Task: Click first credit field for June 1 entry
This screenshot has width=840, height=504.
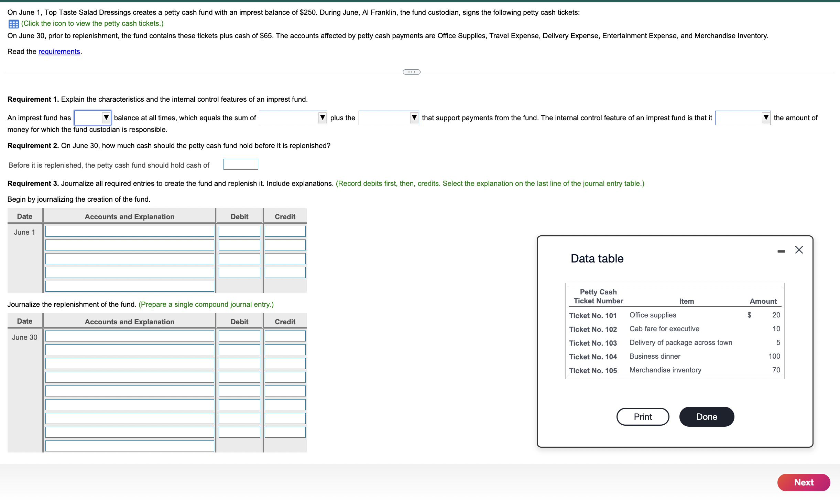Action: [x=285, y=231]
